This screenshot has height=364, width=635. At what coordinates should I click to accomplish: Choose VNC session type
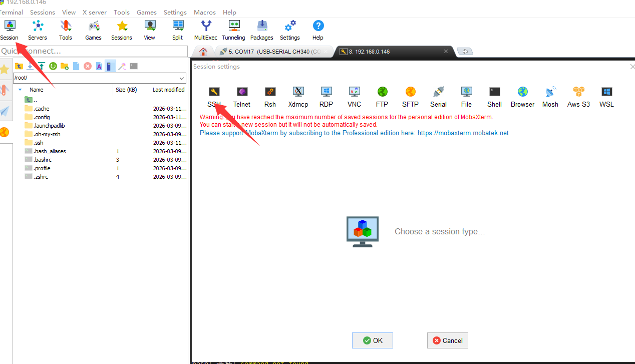click(354, 97)
